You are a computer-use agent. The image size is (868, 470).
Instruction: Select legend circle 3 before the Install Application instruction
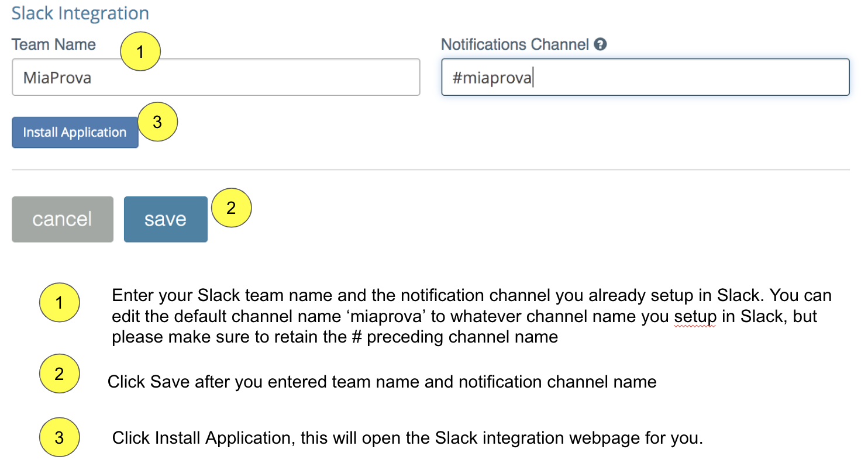point(59,437)
